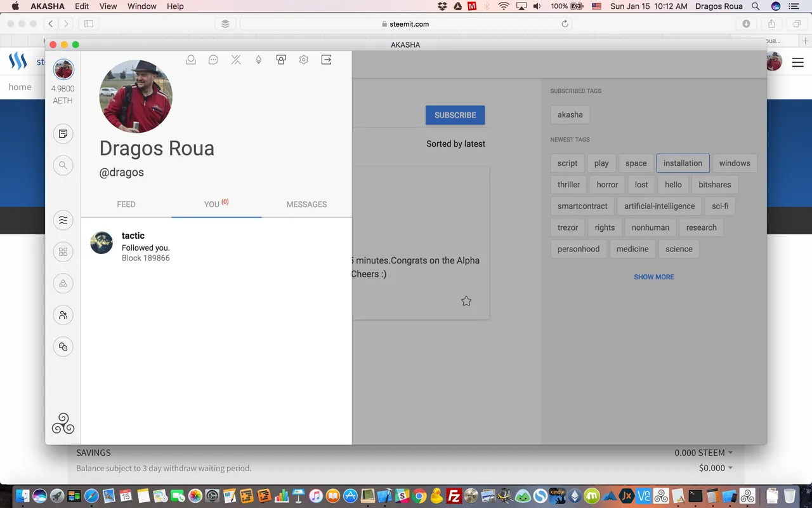Viewport: 812px width, 508px height.
Task: Open Kindle from the Dock
Action: click(557, 495)
